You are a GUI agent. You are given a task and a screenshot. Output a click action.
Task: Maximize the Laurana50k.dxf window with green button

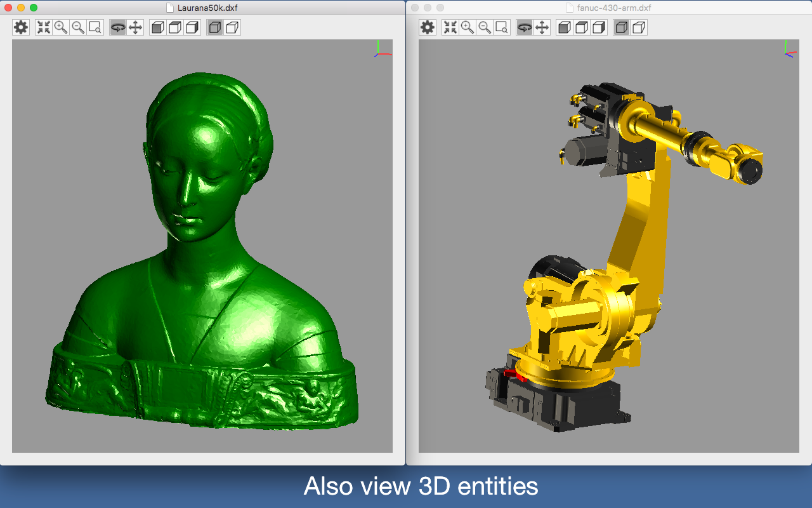click(x=34, y=8)
